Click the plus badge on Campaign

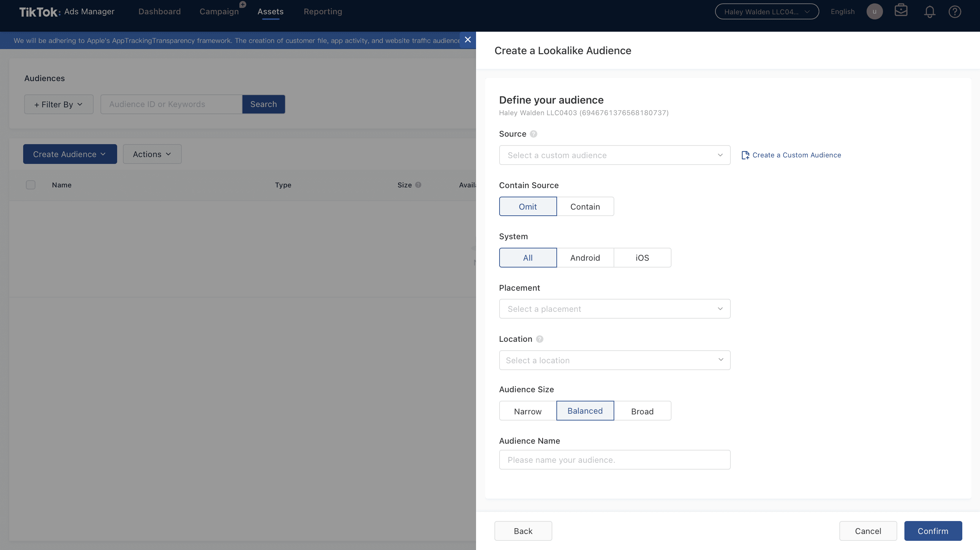(x=243, y=4)
